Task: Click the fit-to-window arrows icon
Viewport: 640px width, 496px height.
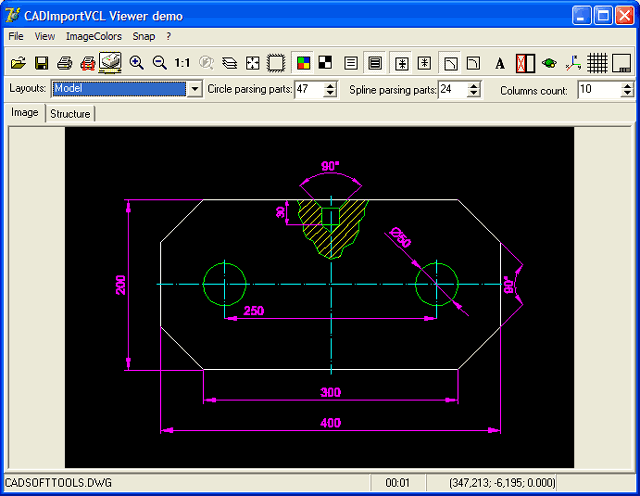Action: 253,63
